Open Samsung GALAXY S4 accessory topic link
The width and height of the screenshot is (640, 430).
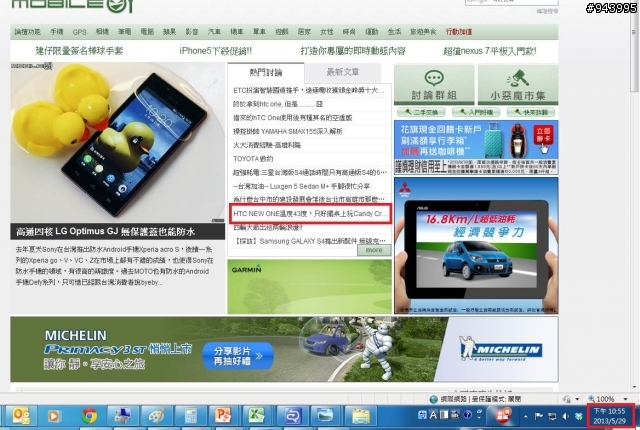pyautogui.click(x=309, y=241)
